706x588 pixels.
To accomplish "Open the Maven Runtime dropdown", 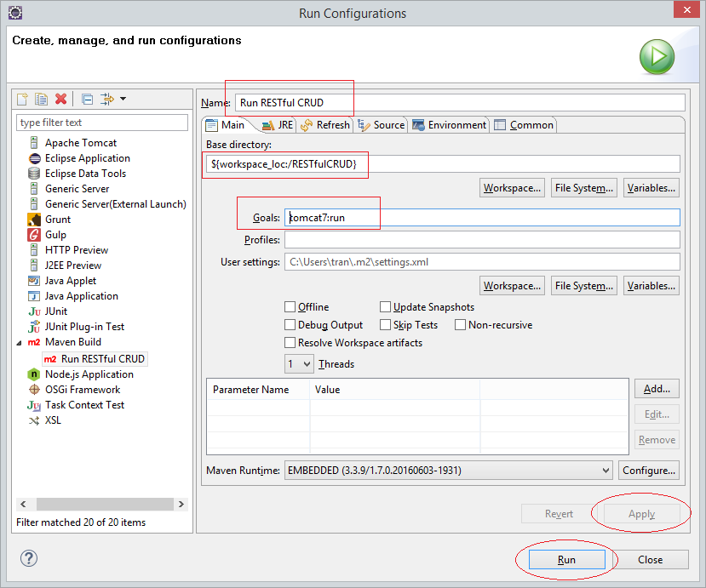I will click(449, 471).
